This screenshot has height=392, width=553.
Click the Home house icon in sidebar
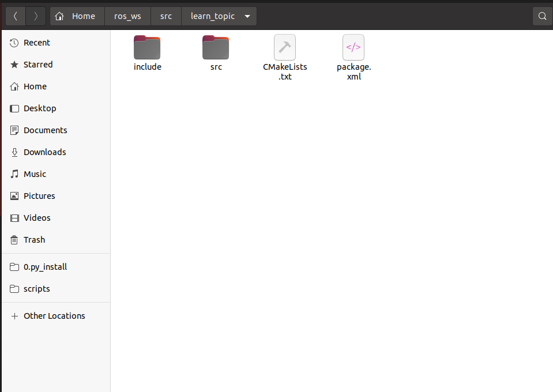point(14,86)
